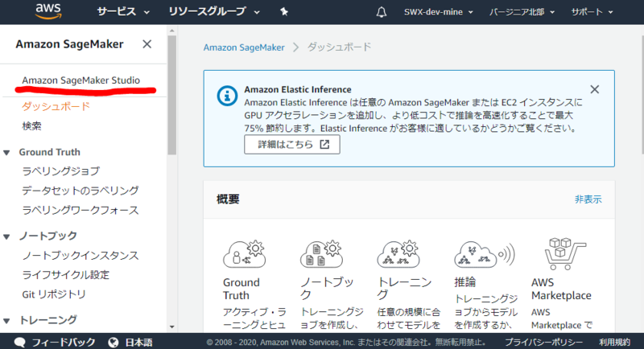Click the 概要 section heading
Viewport: 644px width, 349px height.
(x=228, y=199)
